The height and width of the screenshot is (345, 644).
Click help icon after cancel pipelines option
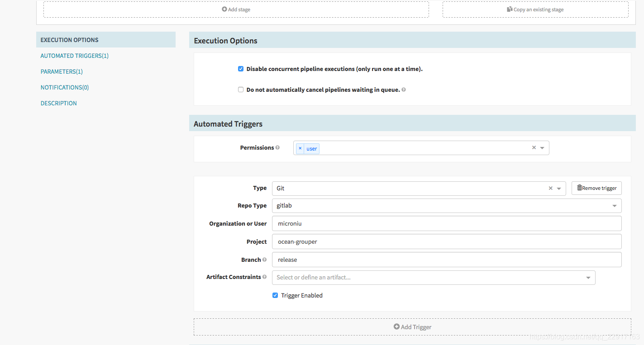(x=403, y=90)
